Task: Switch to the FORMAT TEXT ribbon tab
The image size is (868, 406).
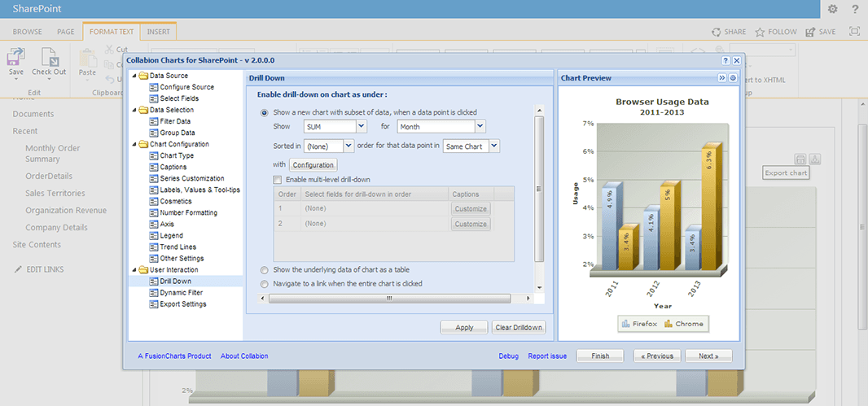Action: pyautogui.click(x=112, y=32)
